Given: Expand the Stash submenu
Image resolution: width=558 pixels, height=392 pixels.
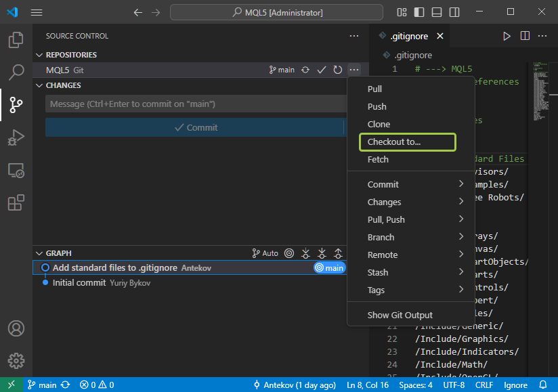Looking at the screenshot, I should [x=410, y=272].
